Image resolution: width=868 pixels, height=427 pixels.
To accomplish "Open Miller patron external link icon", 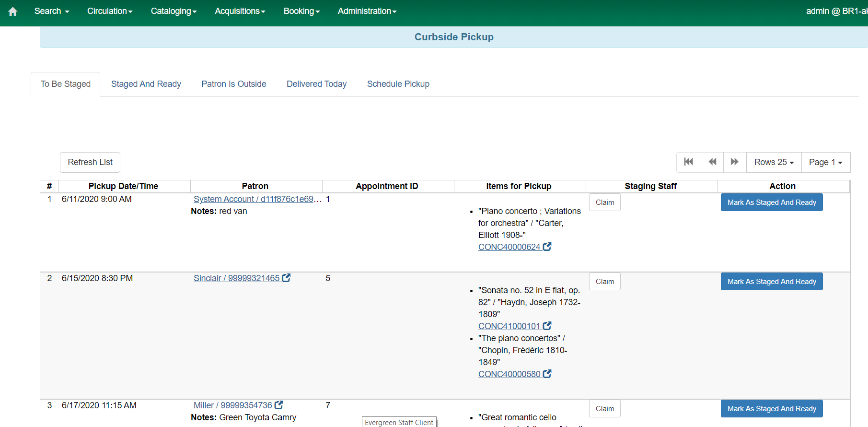I will 279,405.
